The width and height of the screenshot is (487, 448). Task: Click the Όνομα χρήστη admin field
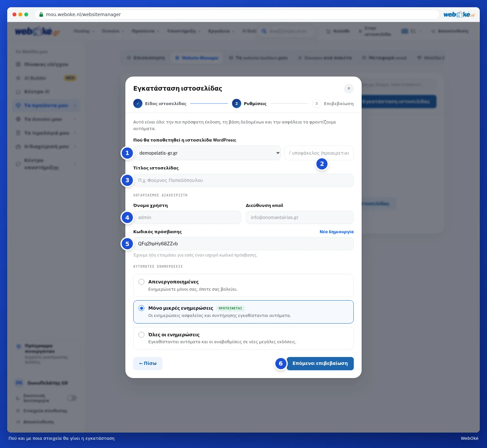coord(187,217)
